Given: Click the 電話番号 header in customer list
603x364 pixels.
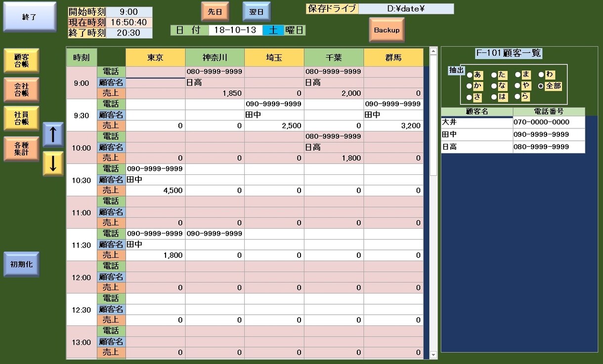Looking at the screenshot, I should pyautogui.click(x=549, y=112).
